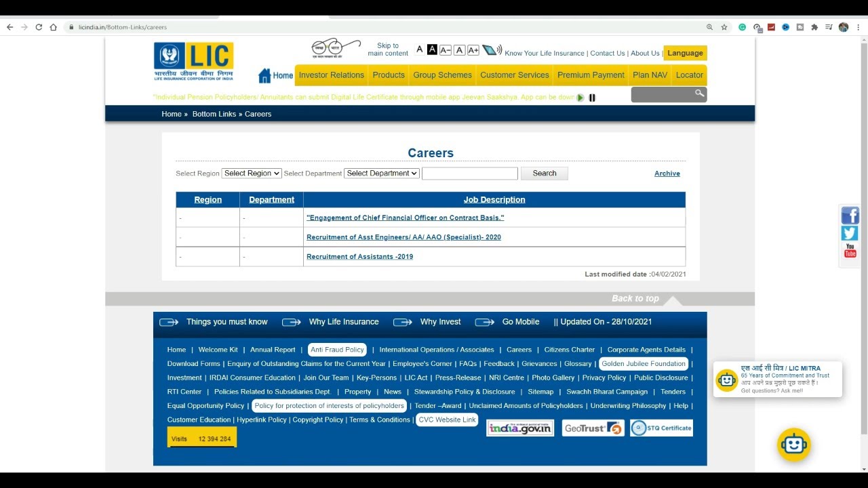The image size is (868, 488).
Task: Click the browser address bar URL
Action: (123, 27)
